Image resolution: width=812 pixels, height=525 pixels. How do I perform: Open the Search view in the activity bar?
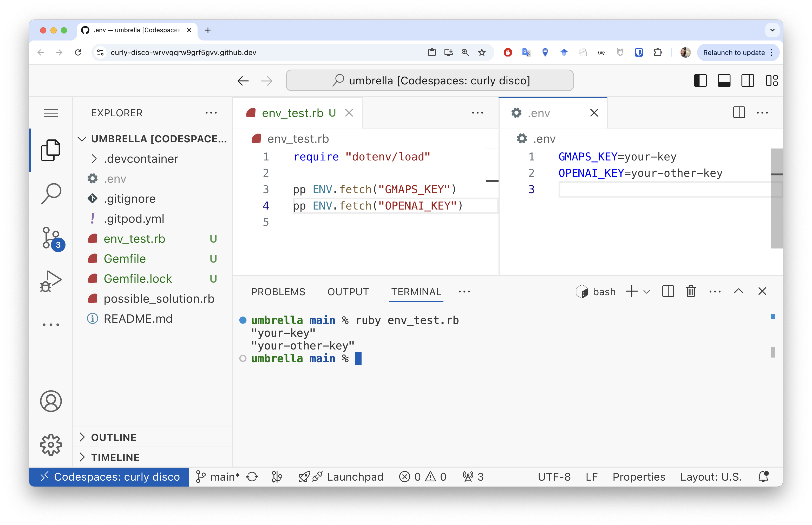coord(51,193)
